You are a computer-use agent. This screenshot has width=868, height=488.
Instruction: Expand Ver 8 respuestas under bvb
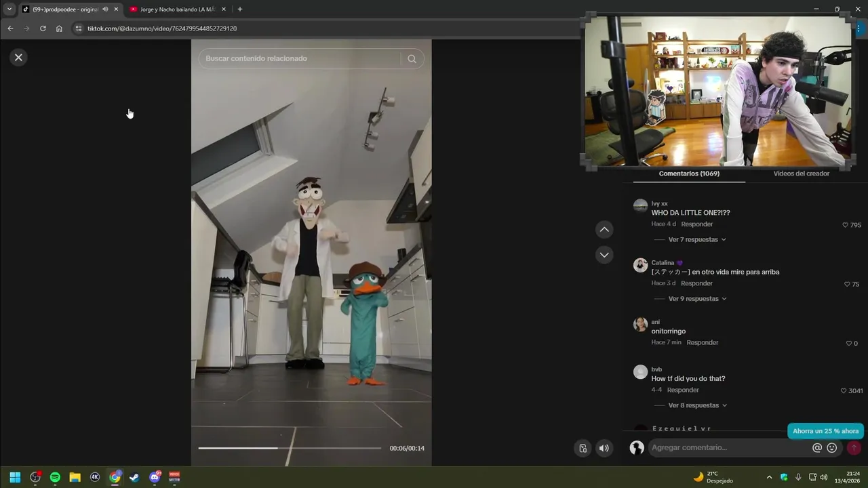coord(697,405)
